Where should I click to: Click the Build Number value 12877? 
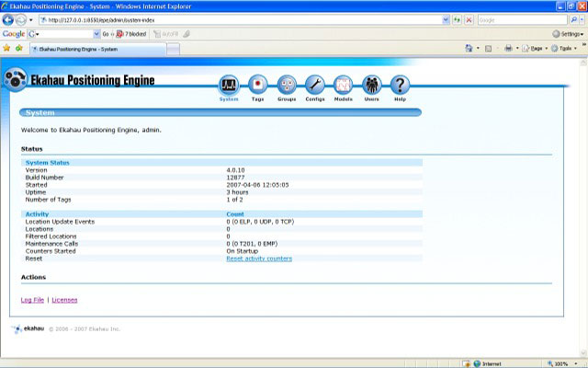click(235, 178)
